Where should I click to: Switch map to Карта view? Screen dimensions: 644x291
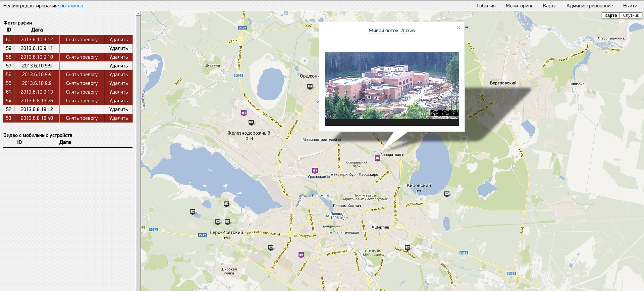pos(610,15)
